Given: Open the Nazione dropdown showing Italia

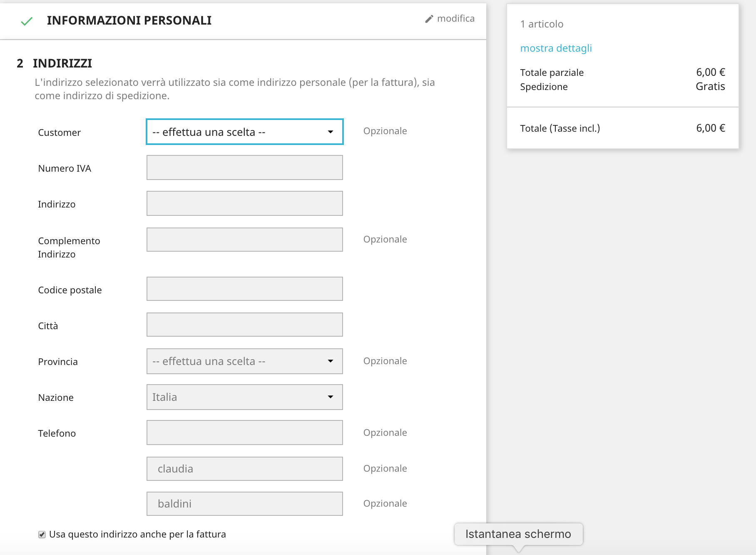Looking at the screenshot, I should coord(244,397).
